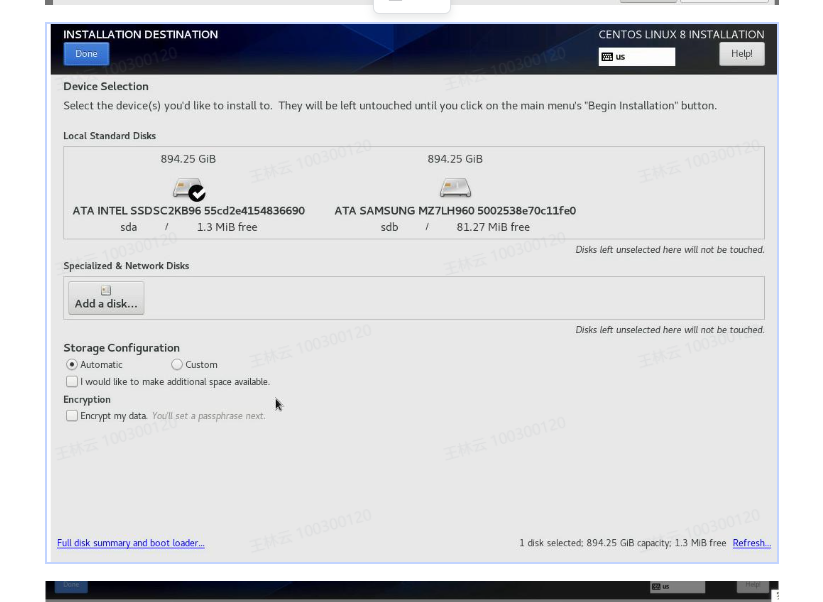Click the checkmark badge on the sda disk

point(197,193)
